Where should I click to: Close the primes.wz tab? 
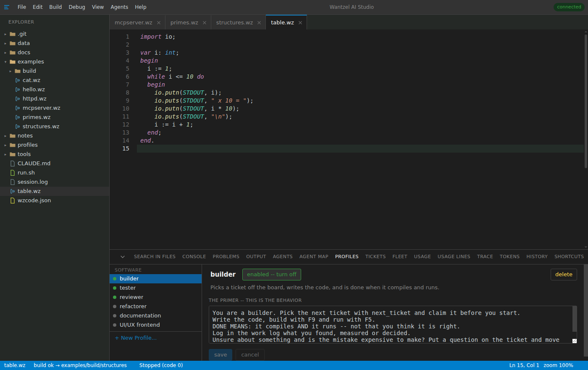[x=205, y=23]
